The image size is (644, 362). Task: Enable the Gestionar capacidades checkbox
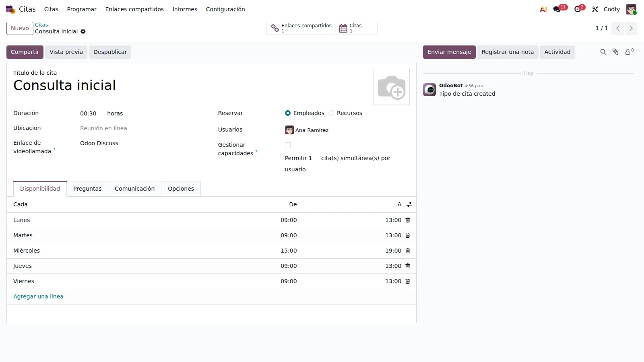pos(288,145)
